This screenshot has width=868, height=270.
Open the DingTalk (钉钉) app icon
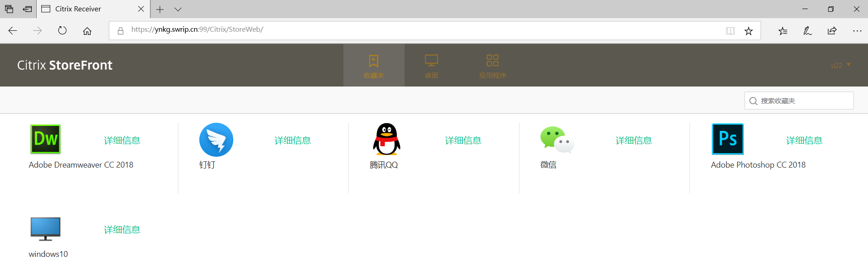click(216, 140)
